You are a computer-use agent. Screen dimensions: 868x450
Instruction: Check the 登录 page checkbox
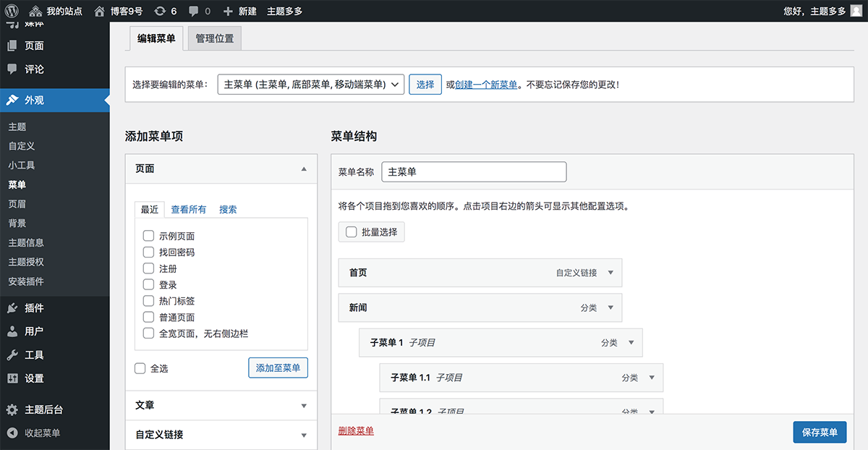[148, 285]
